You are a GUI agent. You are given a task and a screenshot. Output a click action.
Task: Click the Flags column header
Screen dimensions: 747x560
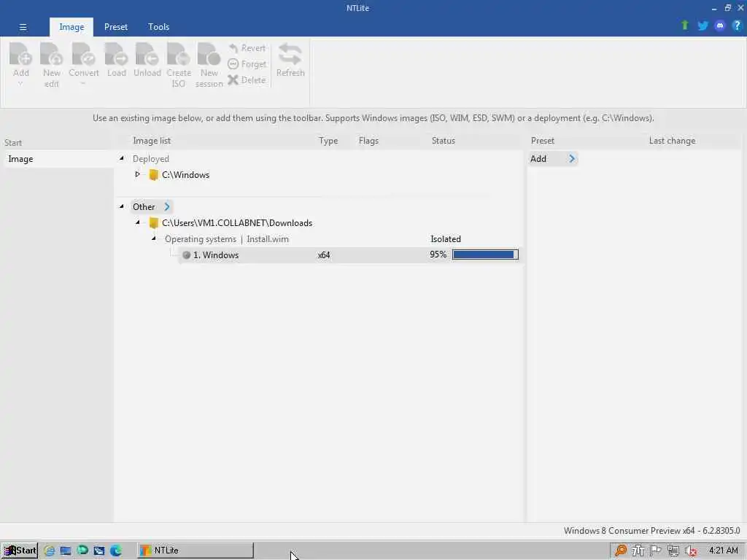pyautogui.click(x=368, y=141)
